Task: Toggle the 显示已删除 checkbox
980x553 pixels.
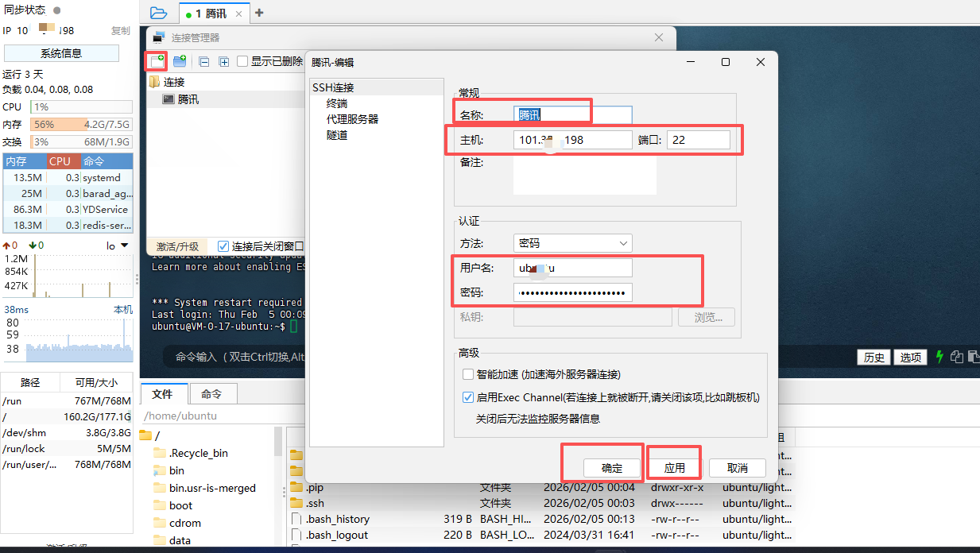Action: coord(242,61)
